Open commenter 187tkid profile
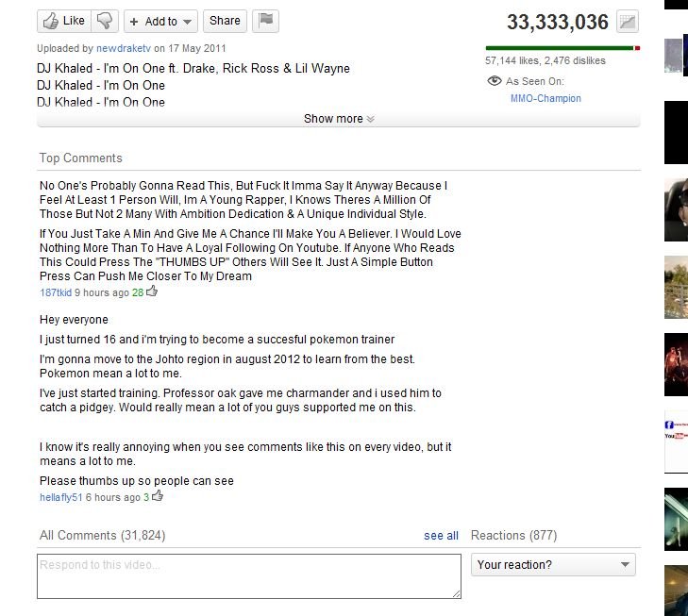This screenshot has width=688, height=616. (x=56, y=292)
